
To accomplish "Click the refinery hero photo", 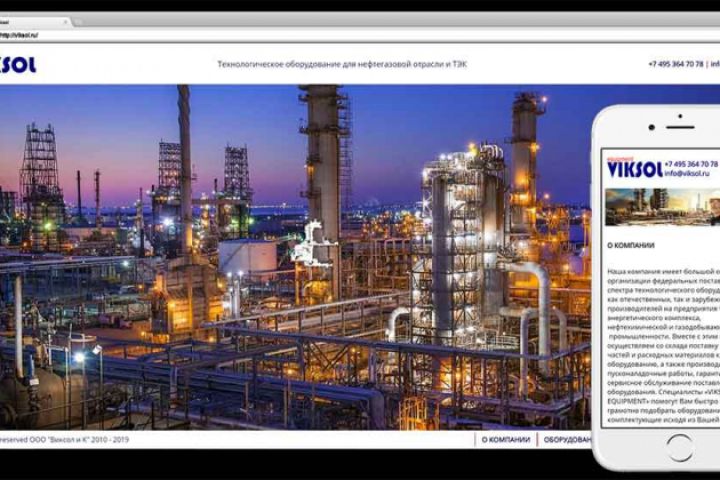I will click(295, 257).
